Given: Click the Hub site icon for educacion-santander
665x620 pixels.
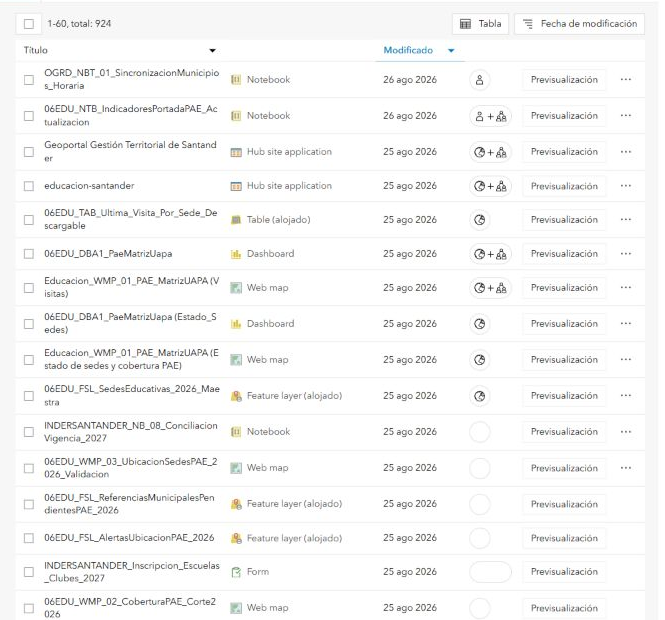Looking at the screenshot, I should tap(236, 186).
